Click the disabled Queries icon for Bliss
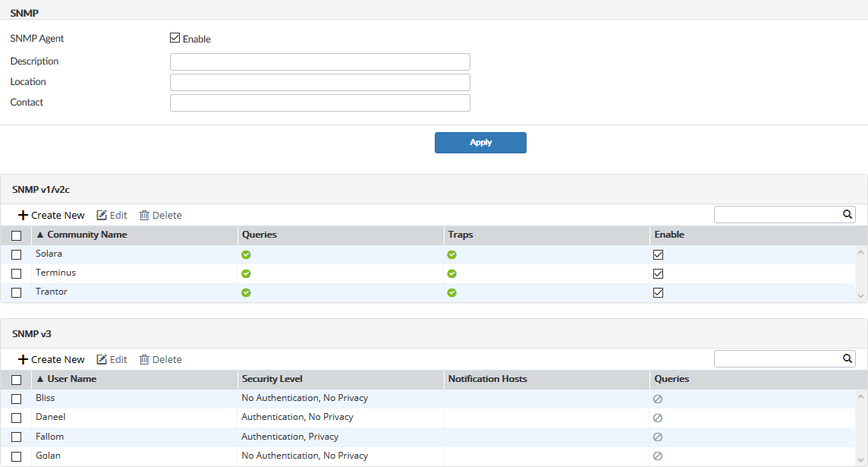 [x=658, y=399]
